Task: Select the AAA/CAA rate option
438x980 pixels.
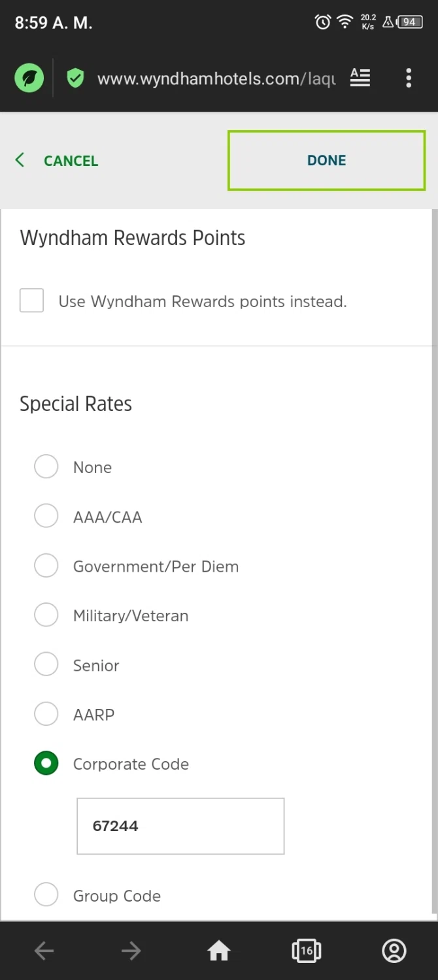Action: 46,517
